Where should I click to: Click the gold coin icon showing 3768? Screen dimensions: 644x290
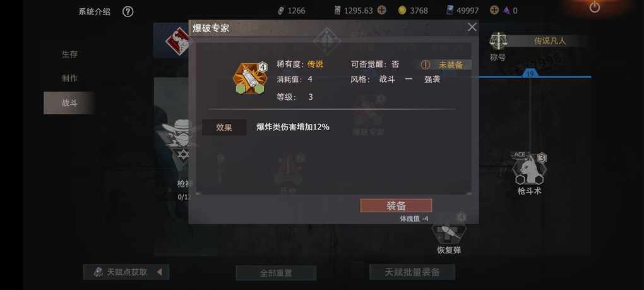point(402,11)
